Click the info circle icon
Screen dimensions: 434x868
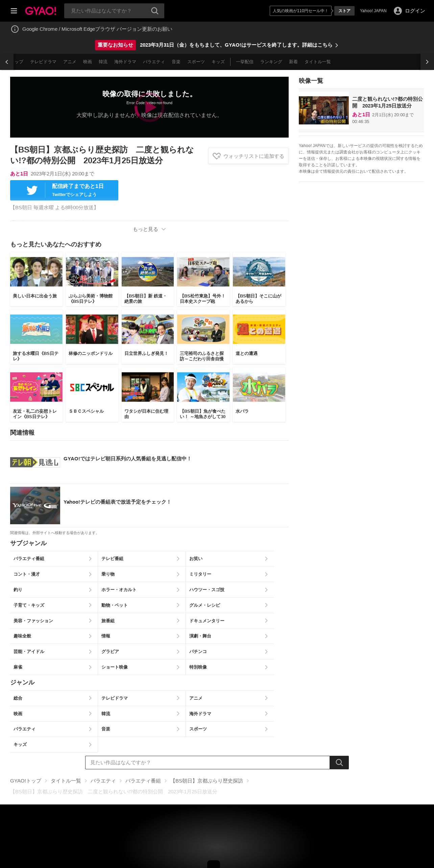(15, 29)
